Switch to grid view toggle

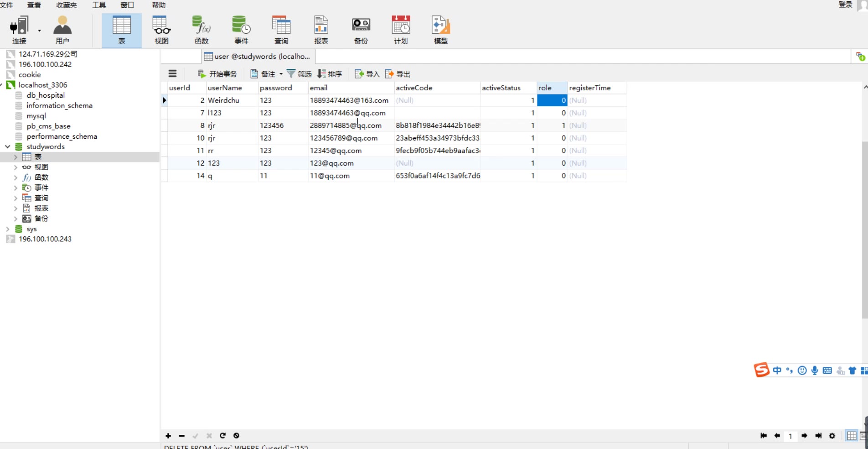851,436
